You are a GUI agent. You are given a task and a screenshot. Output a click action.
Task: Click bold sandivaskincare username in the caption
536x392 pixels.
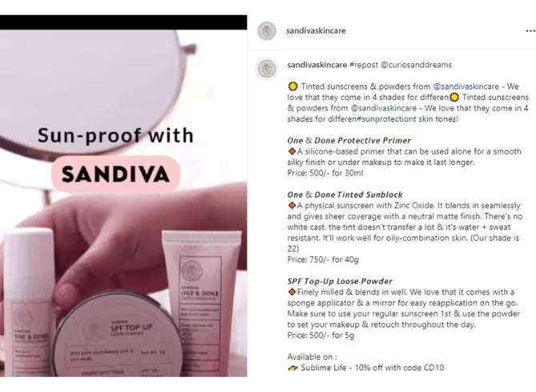point(317,65)
